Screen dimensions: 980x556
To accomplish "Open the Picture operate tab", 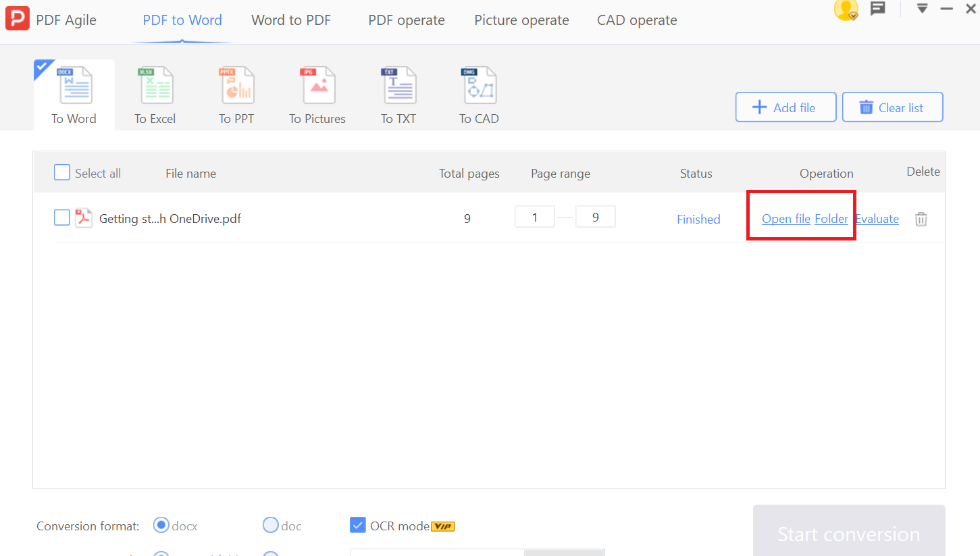I will click(521, 20).
